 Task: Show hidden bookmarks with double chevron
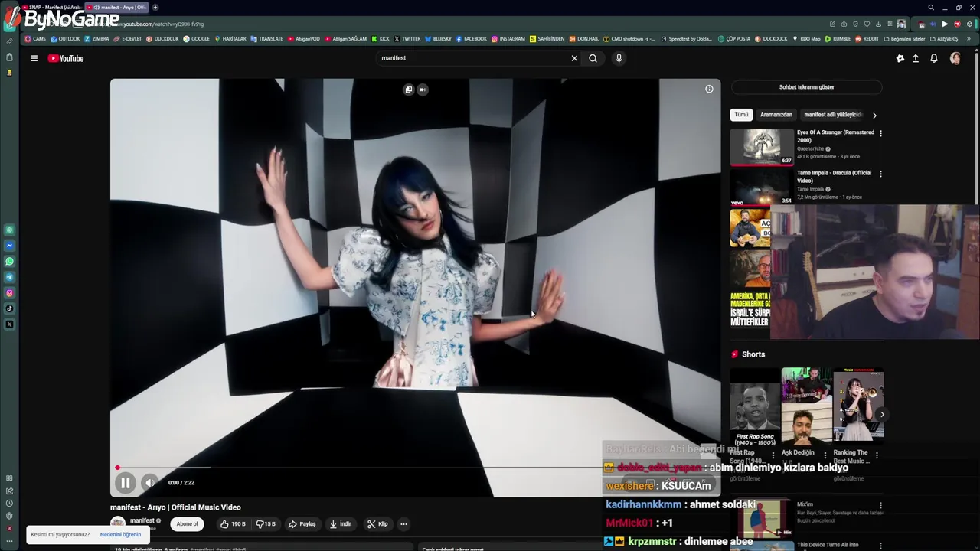969,39
